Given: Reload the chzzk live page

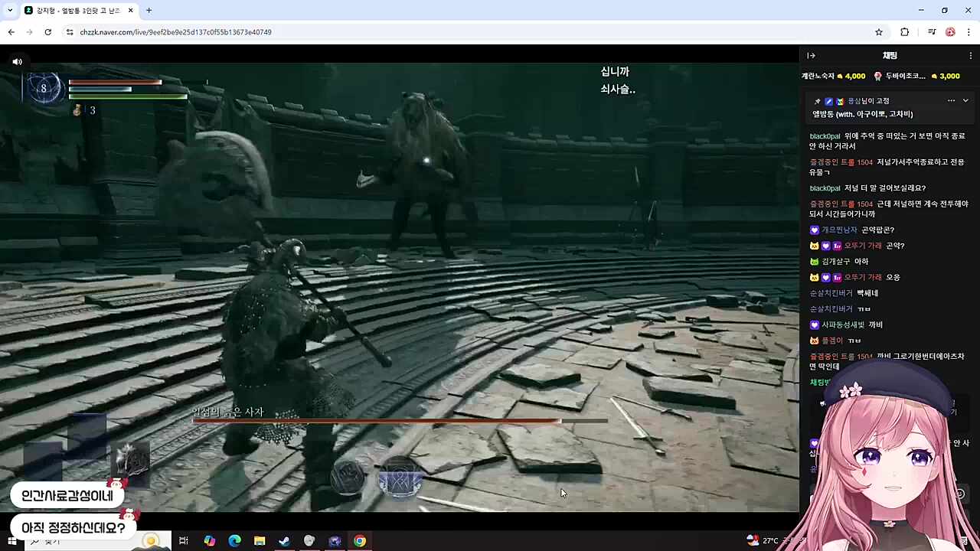Looking at the screenshot, I should [x=47, y=32].
